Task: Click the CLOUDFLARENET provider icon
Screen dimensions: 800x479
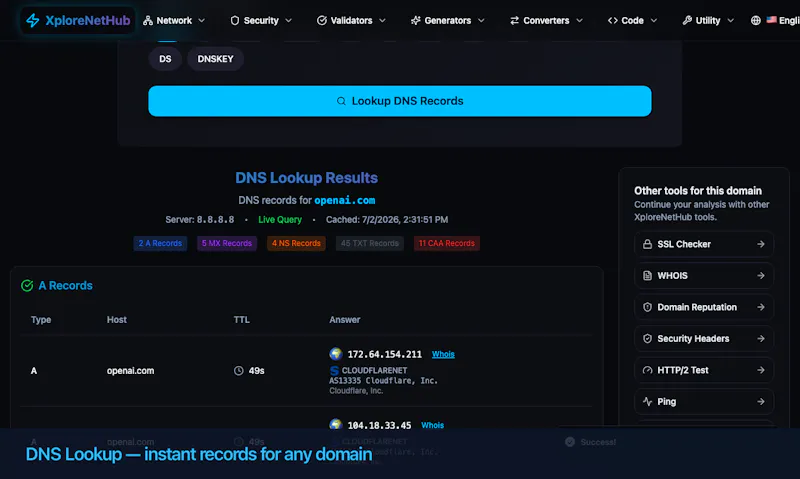Action: [x=334, y=370]
